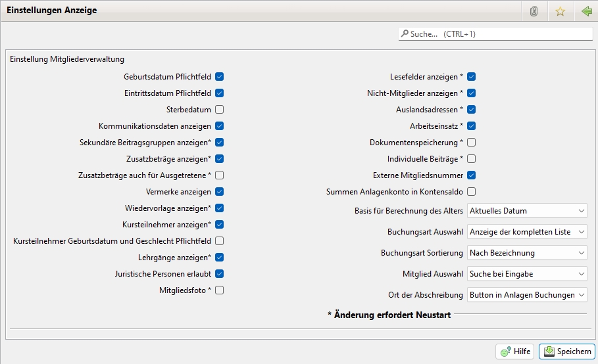This screenshot has width=598, height=364.
Task: Click the paperclip attachment icon
Action: [534, 11]
